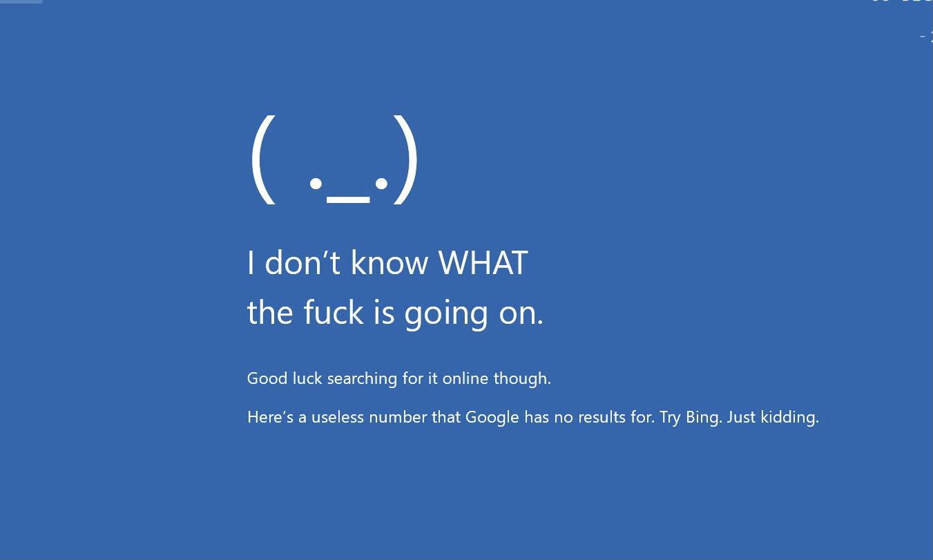The height and width of the screenshot is (560, 933).
Task: Click the cropped white text at top-right
Action: coord(902,1)
